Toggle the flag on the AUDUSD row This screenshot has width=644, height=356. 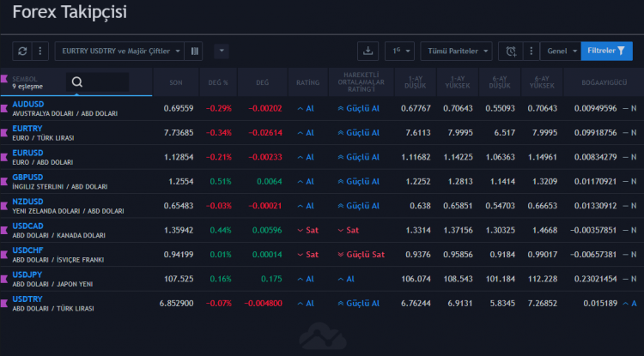point(4,108)
